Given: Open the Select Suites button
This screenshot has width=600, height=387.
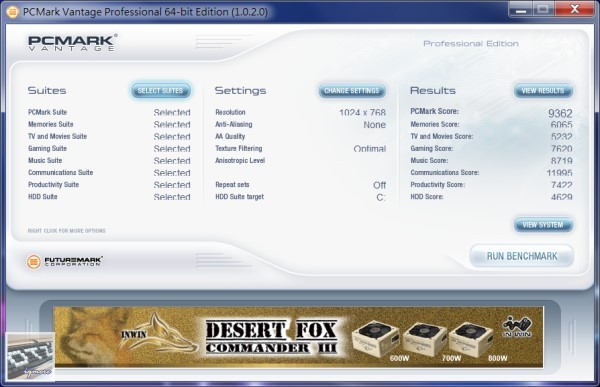Looking at the screenshot, I should [x=160, y=91].
